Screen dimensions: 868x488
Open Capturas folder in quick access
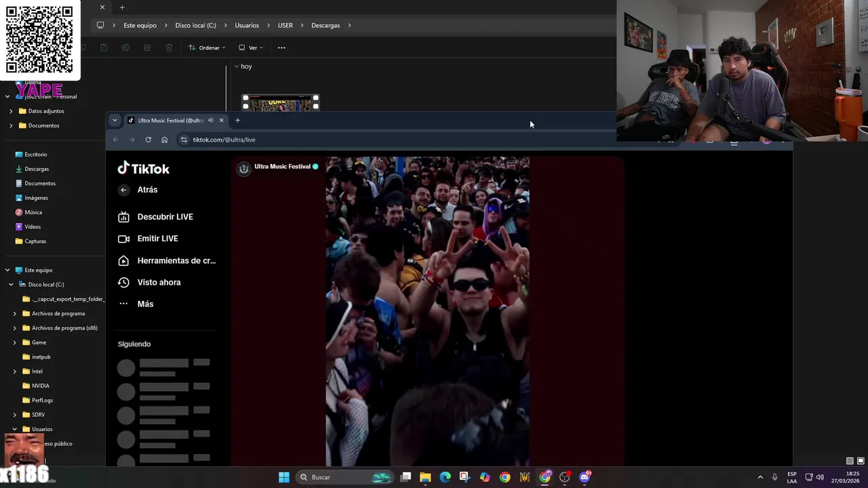coord(31,241)
